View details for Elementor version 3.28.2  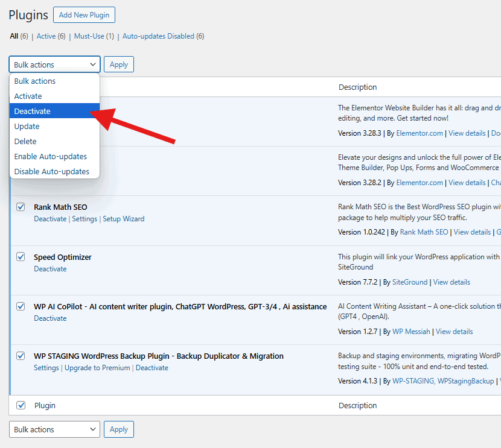coord(467,183)
